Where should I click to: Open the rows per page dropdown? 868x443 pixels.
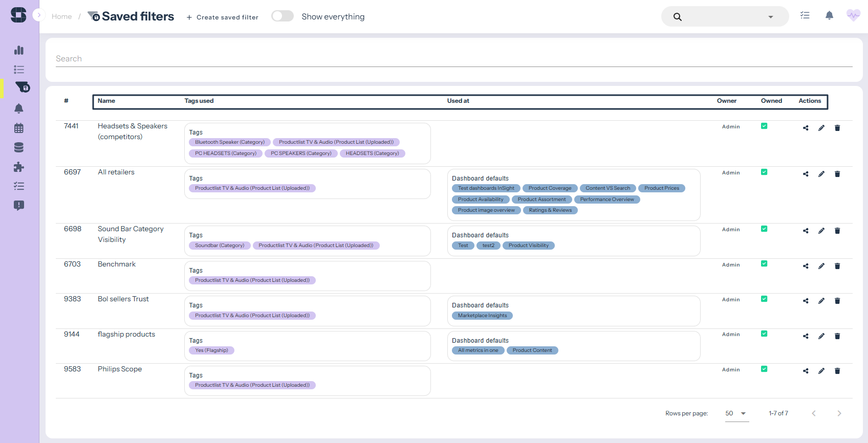[x=736, y=413]
